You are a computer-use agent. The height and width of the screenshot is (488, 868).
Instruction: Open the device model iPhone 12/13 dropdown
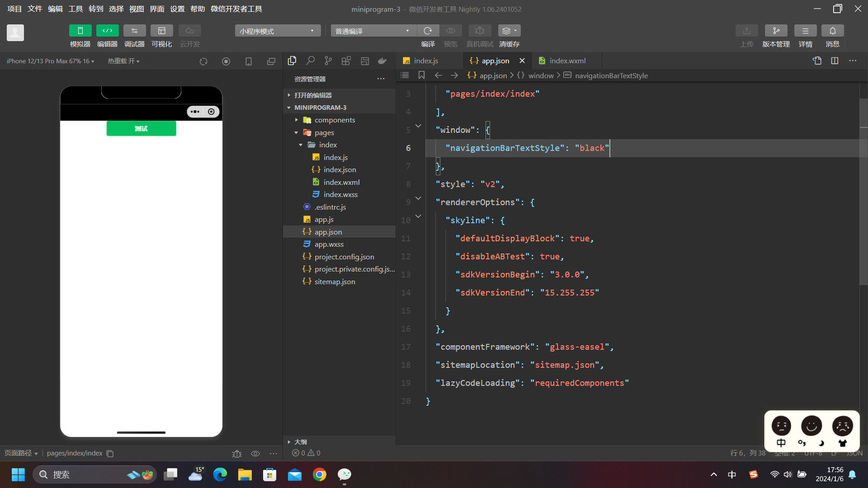pyautogui.click(x=50, y=61)
